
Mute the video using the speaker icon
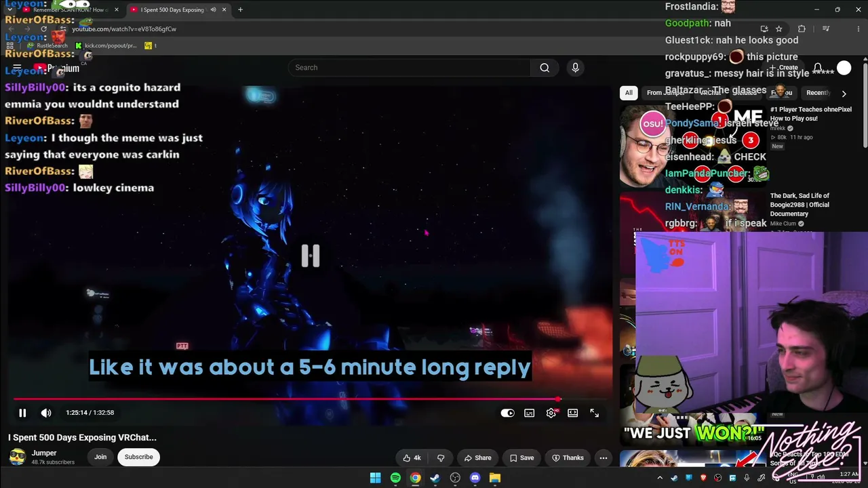46,413
